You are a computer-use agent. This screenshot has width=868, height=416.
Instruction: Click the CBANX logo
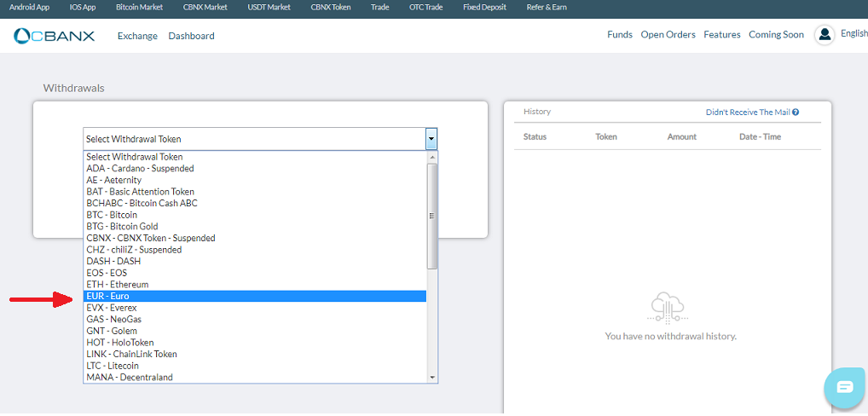(x=55, y=36)
